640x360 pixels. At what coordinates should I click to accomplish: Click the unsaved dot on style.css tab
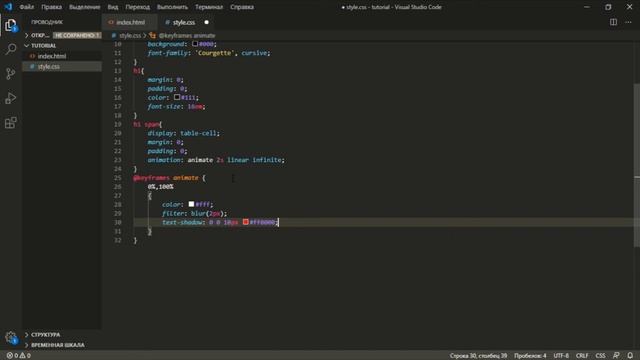(x=206, y=22)
